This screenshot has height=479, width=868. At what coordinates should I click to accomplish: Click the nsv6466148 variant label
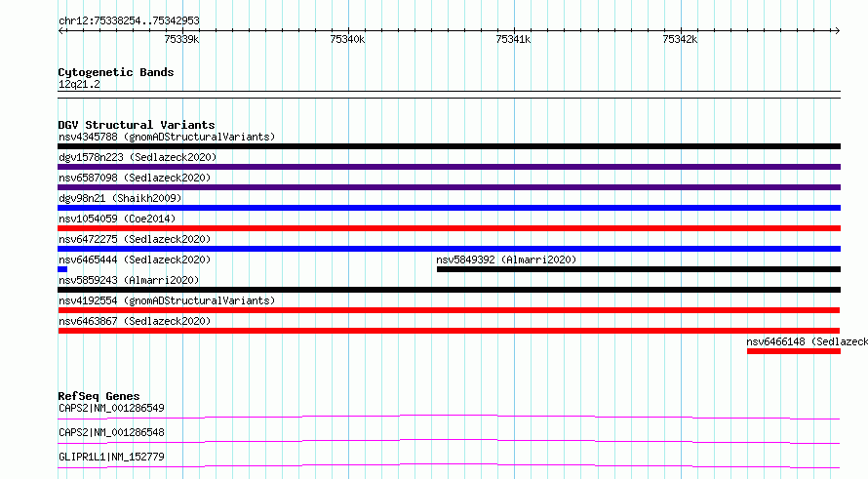pyautogui.click(x=808, y=341)
